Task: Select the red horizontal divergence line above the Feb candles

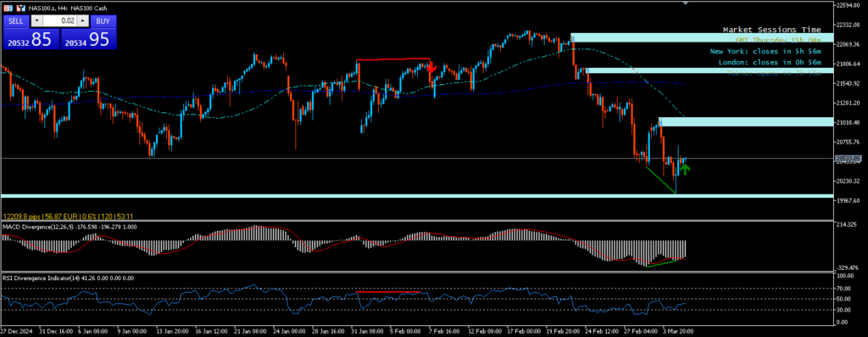Action: click(x=393, y=59)
